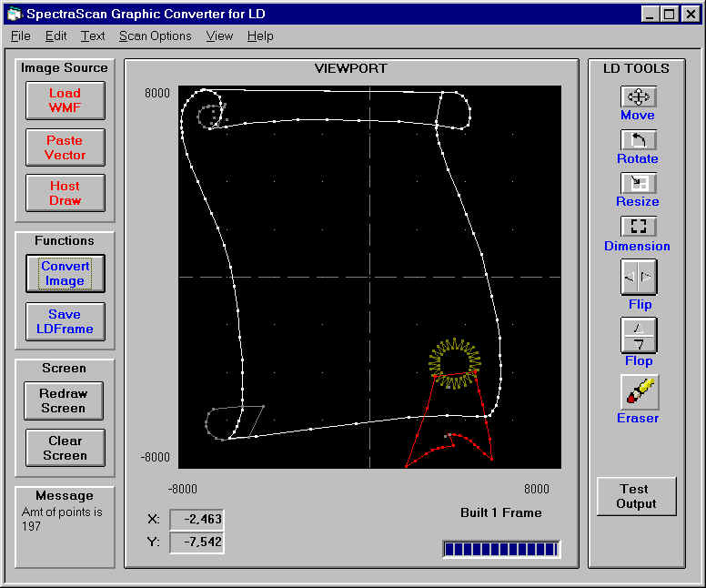
Task: Select the Move tool icon
Action: pyautogui.click(x=638, y=96)
